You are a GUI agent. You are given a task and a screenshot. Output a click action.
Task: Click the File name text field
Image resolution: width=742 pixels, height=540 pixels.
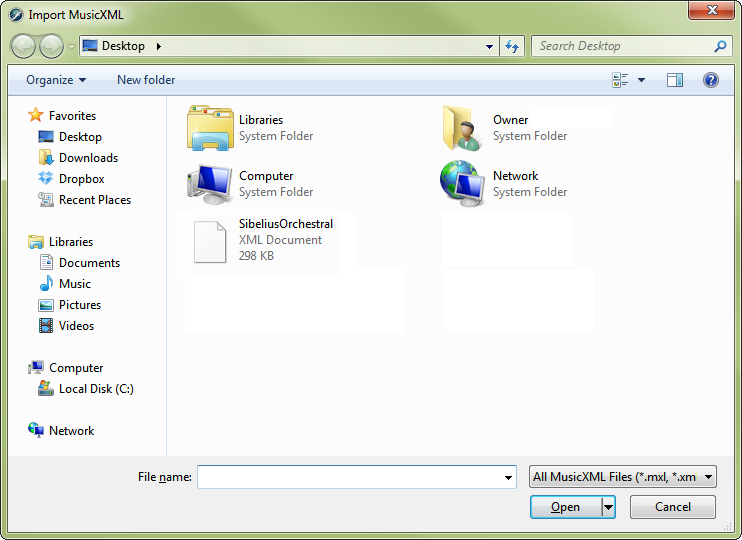pyautogui.click(x=350, y=478)
